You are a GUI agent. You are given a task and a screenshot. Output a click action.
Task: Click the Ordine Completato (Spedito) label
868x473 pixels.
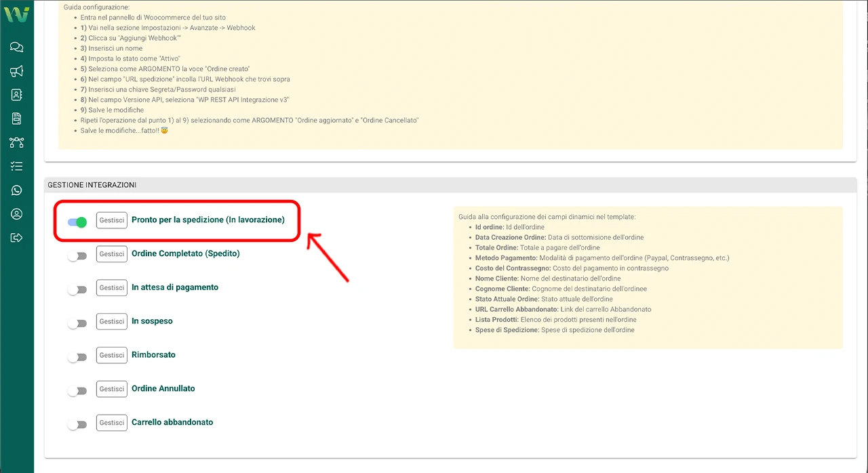(185, 253)
